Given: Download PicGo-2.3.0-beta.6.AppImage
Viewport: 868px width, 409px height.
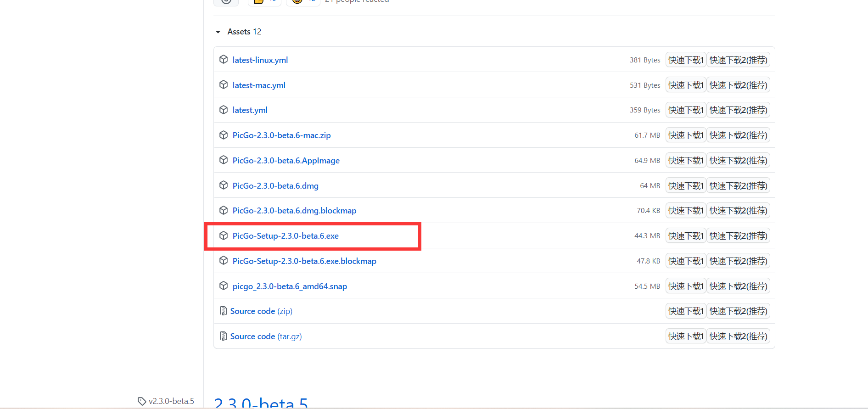Looking at the screenshot, I should [x=286, y=161].
